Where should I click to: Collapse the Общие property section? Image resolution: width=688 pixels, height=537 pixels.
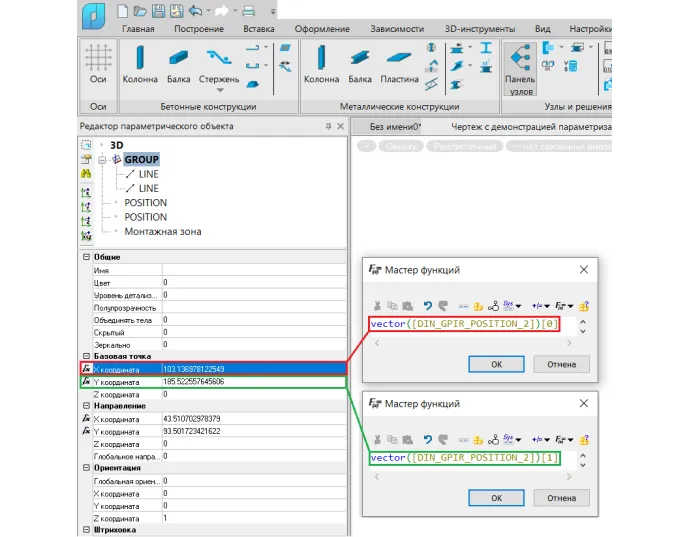point(86,257)
